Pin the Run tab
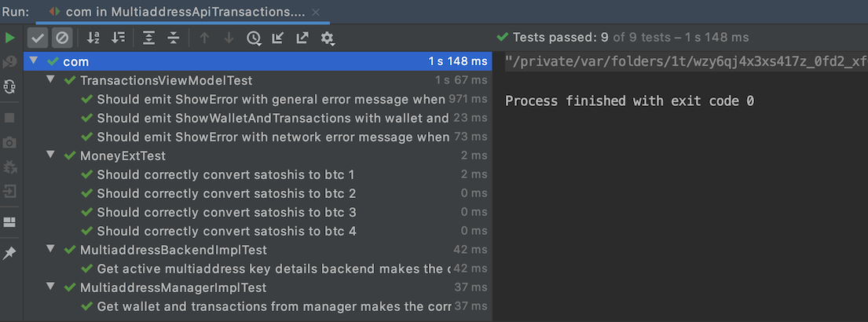The image size is (868, 322). tap(9, 253)
